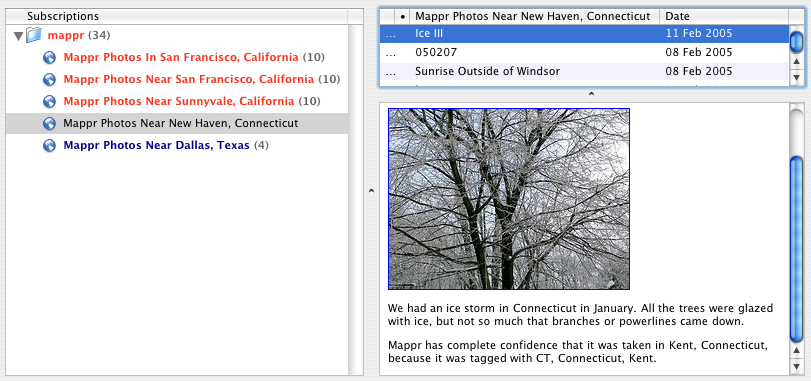Select Mappr Photos Near New Haven, Connecticut feed

point(177,124)
